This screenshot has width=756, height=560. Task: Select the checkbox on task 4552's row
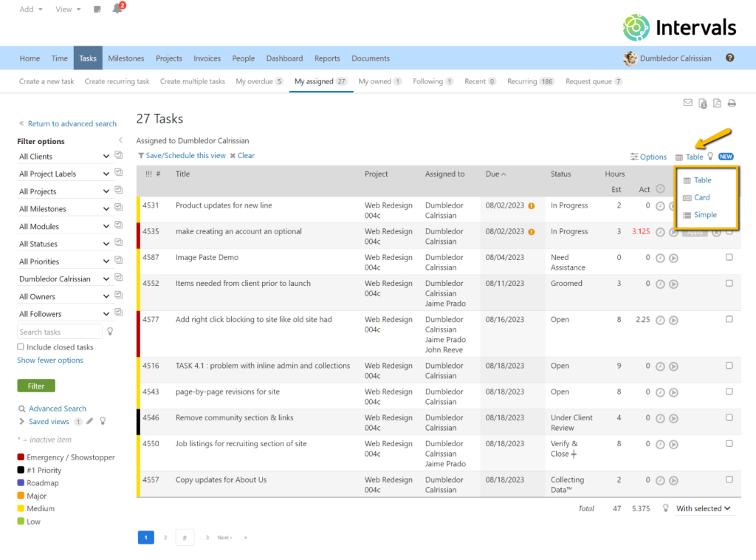[x=729, y=283]
